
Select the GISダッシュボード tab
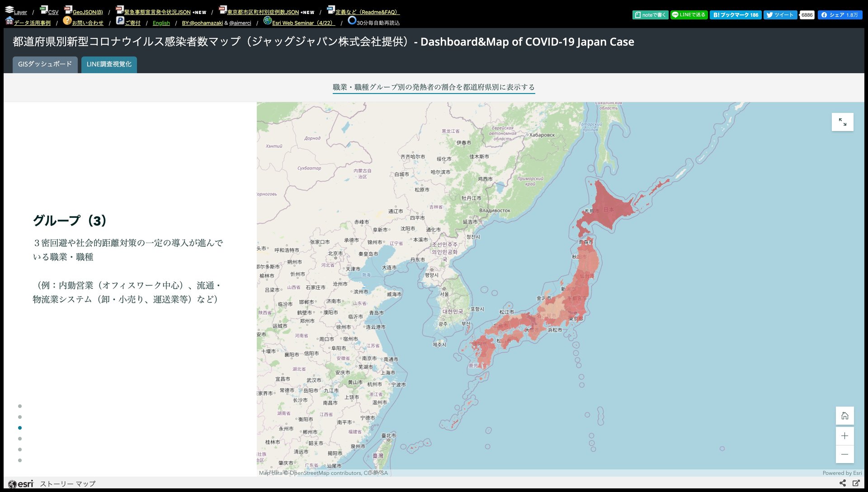pyautogui.click(x=45, y=64)
